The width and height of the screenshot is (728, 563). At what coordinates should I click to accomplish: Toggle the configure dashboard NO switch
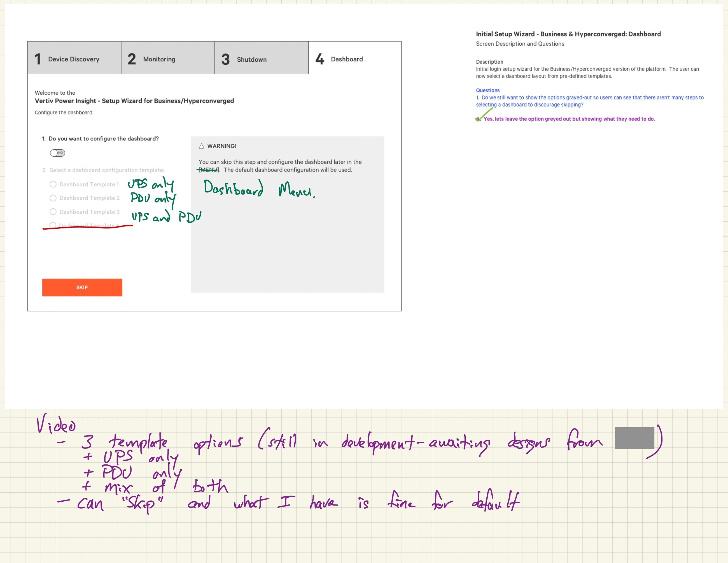point(57,153)
